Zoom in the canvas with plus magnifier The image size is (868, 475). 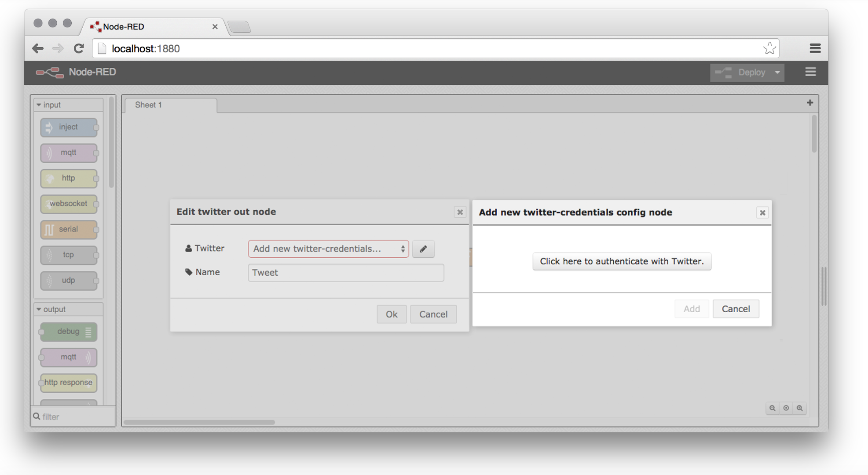(x=800, y=408)
